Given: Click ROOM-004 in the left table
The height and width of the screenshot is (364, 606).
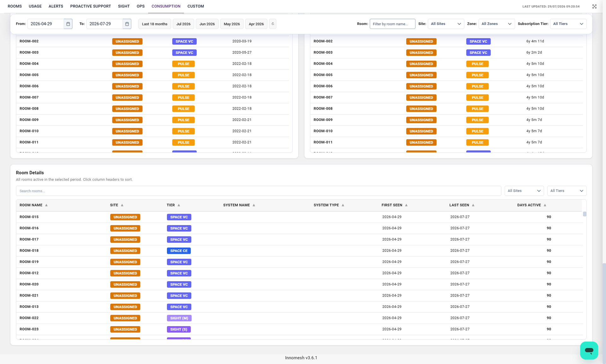Looking at the screenshot, I should click(x=29, y=64).
